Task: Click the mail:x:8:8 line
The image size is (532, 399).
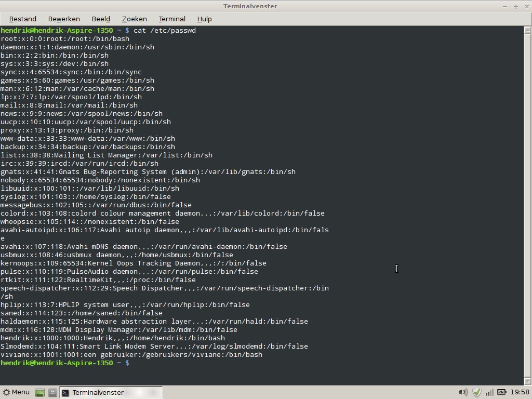Action: click(69, 105)
